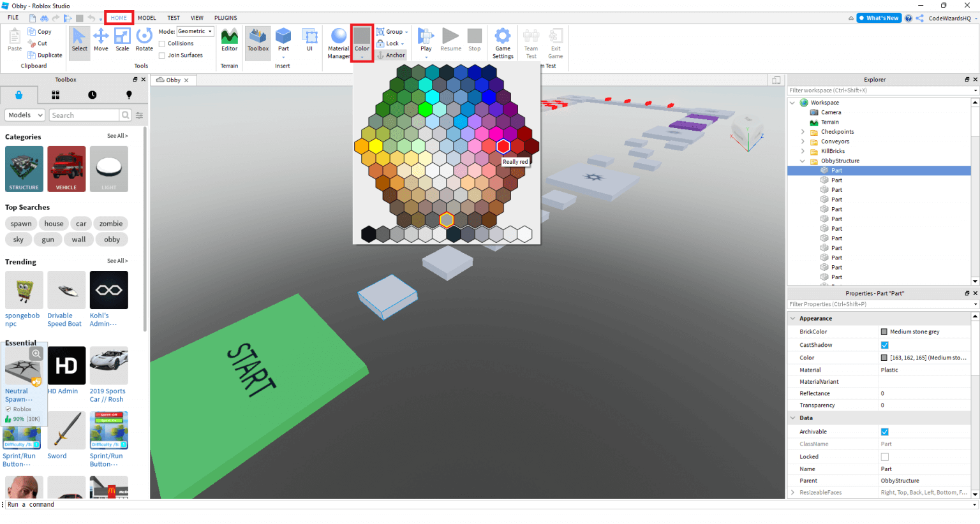Uncheck the CastShadow property

pos(884,345)
